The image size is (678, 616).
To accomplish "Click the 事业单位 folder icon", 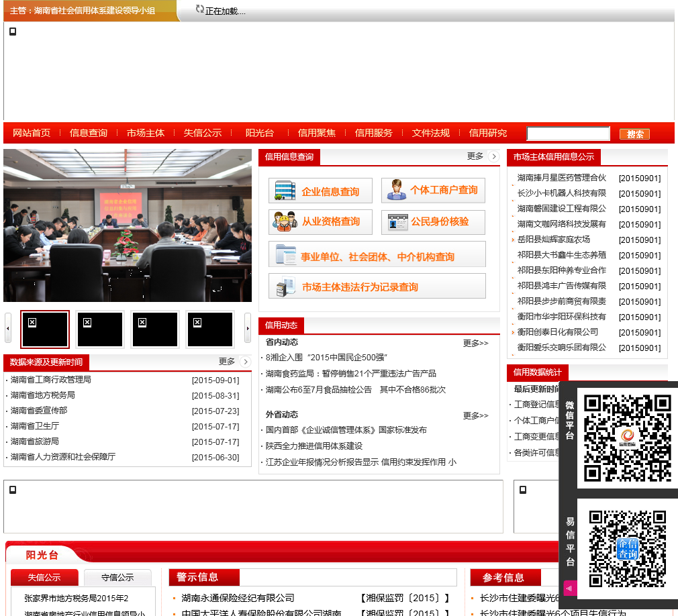I will (286, 254).
